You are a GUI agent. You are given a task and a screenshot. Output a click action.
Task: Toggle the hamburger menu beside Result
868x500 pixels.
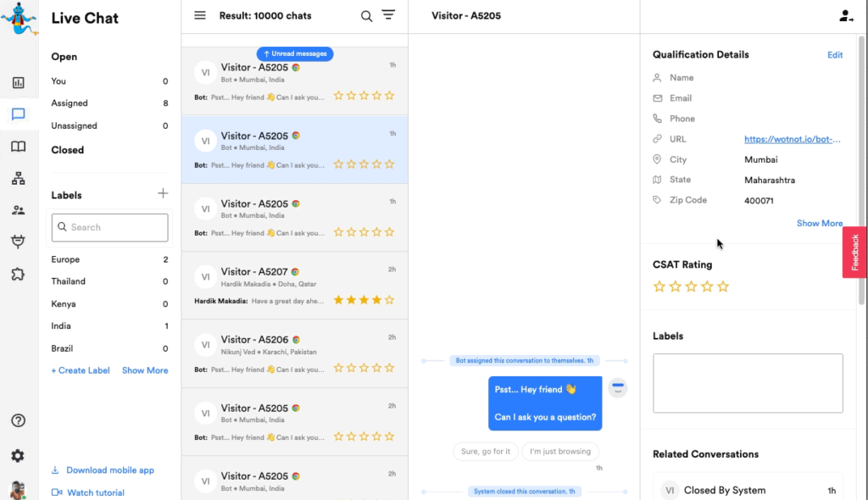(x=200, y=15)
